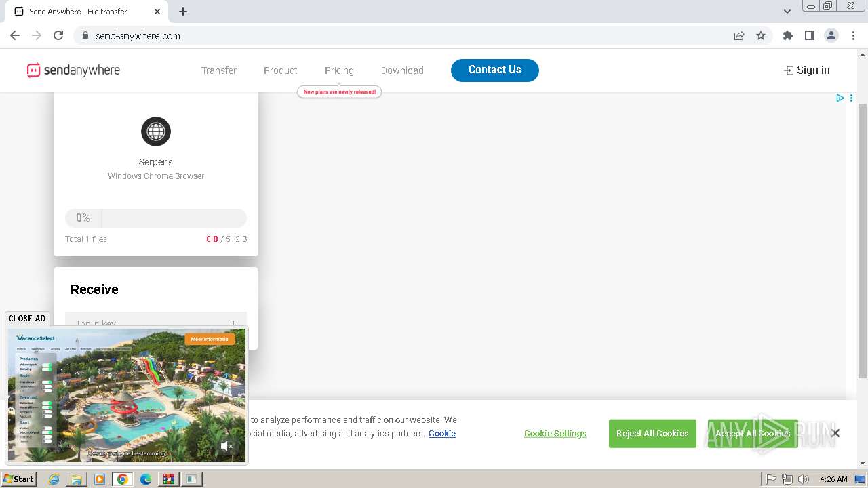Go forward with the browser arrow
Viewport: 868px width, 488px height.
37,35
